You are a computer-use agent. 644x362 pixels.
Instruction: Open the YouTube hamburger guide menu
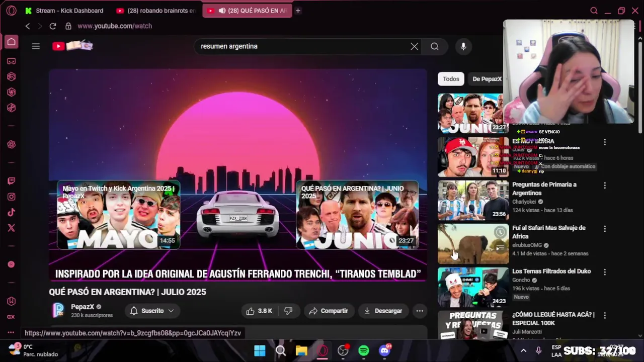coord(36,46)
